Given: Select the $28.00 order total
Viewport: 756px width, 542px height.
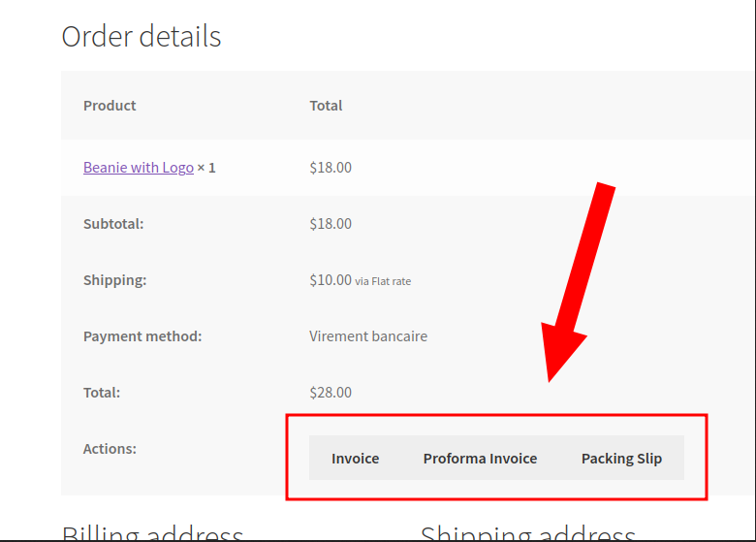Looking at the screenshot, I should (331, 393).
